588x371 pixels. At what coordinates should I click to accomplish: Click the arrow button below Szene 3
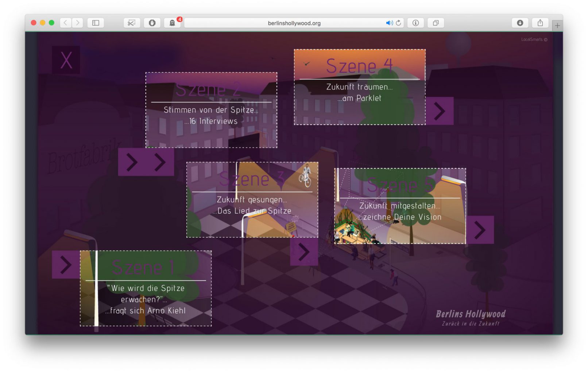[x=304, y=252]
